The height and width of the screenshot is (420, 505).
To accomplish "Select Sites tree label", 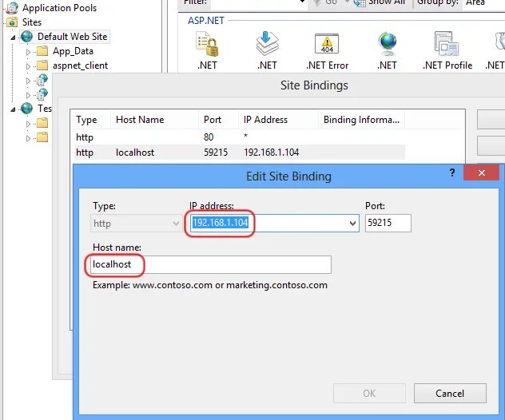I will tap(32, 22).
